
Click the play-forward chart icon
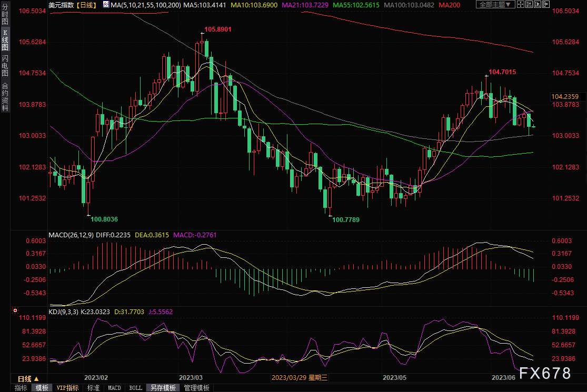pos(538,5)
